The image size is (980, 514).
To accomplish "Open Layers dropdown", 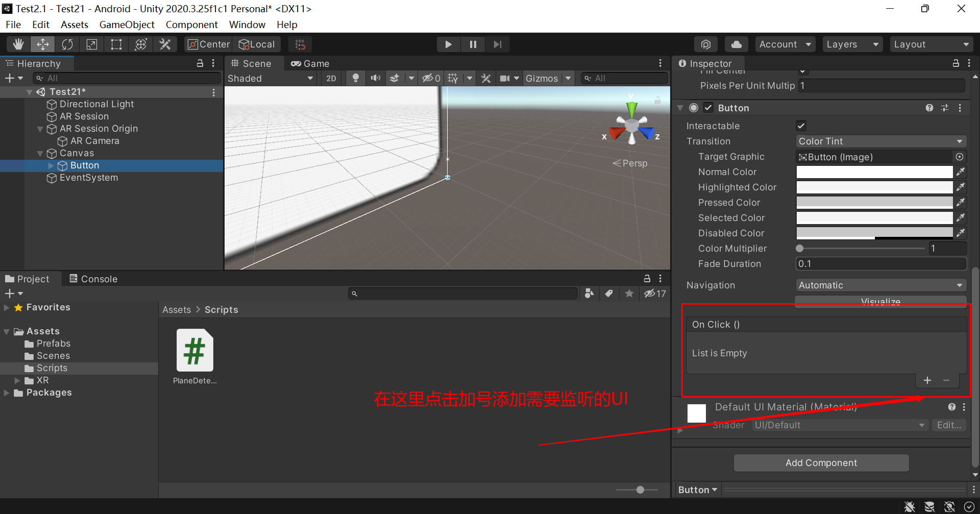I will coord(852,44).
